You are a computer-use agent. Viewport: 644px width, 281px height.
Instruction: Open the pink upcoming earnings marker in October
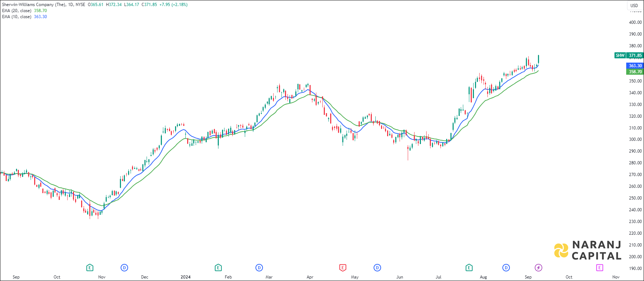(x=600, y=267)
